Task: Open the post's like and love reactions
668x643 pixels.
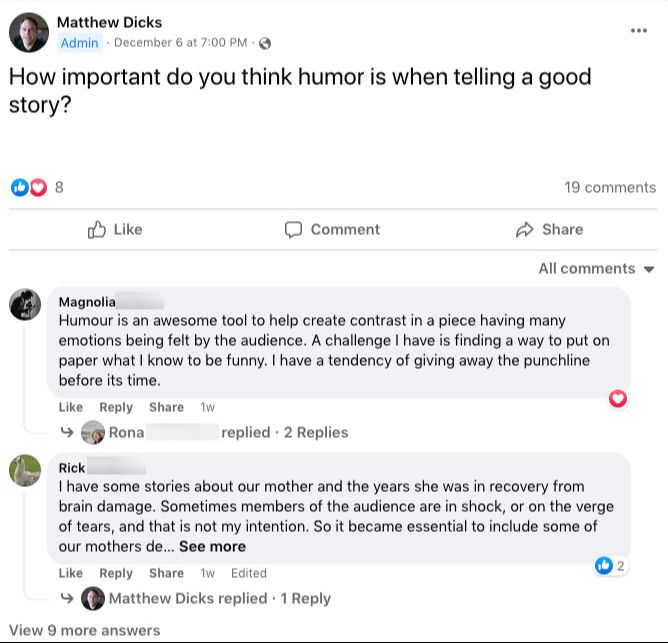Action: pyautogui.click(x=29, y=187)
